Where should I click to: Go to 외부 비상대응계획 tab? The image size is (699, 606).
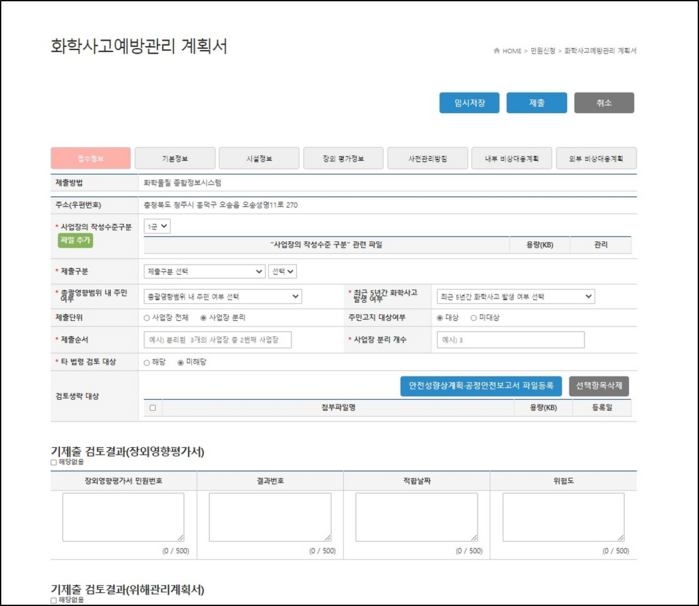(596, 158)
